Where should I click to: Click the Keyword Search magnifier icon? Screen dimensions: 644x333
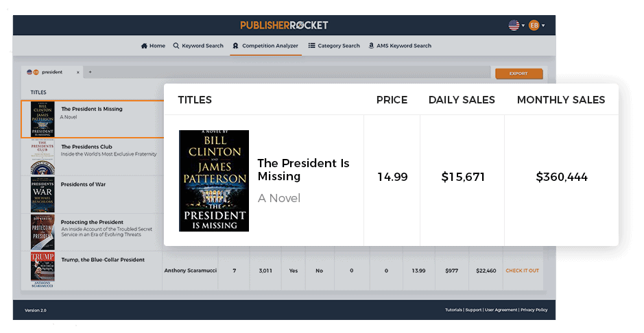pyautogui.click(x=176, y=45)
